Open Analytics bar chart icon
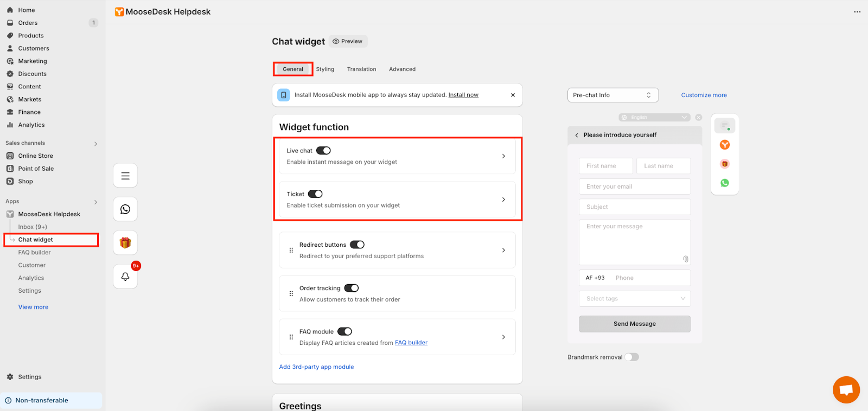The image size is (868, 411). pyautogui.click(x=10, y=125)
